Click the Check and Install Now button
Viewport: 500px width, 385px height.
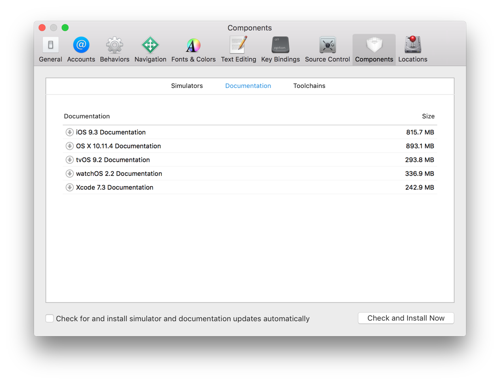coord(406,318)
